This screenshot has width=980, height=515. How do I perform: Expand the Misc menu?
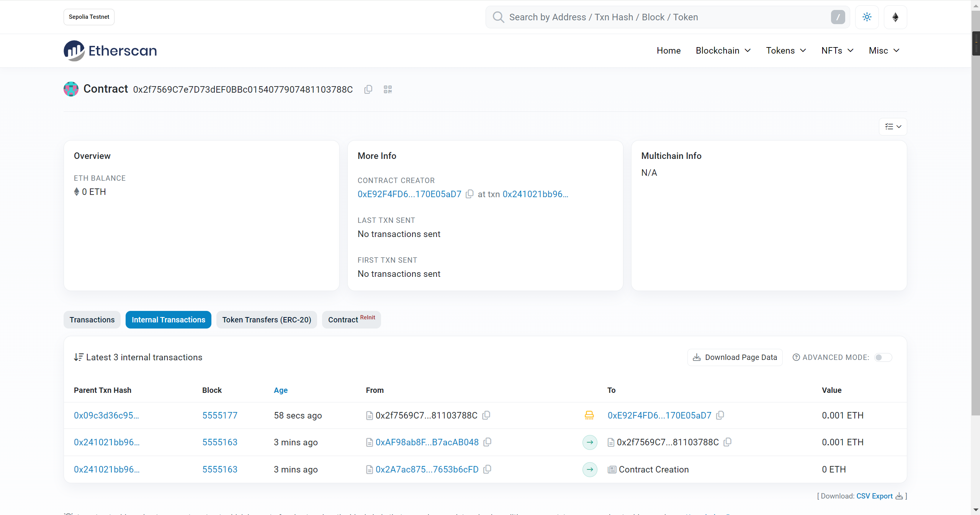[884, 51]
